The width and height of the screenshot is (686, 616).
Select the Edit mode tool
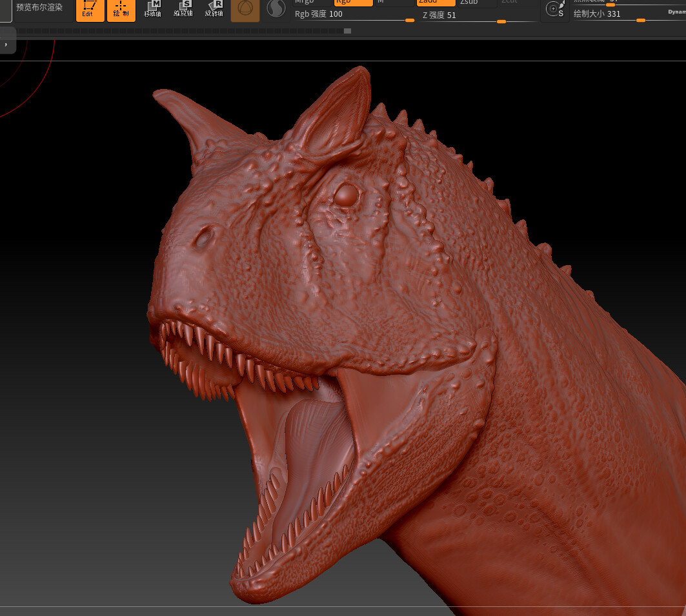tap(90, 10)
